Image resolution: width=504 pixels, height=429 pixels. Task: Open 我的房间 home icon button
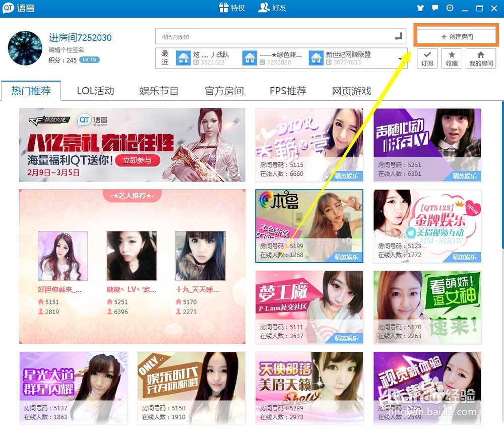pyautogui.click(x=481, y=58)
